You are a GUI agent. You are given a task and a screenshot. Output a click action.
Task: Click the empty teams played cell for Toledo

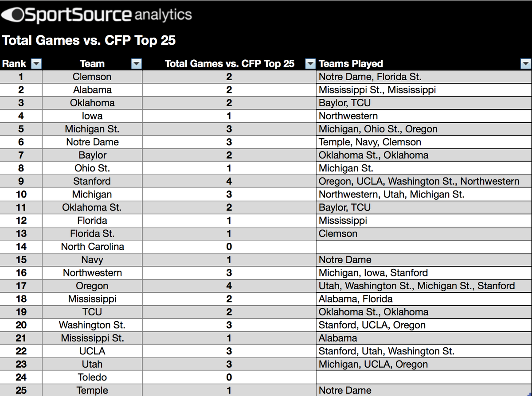tap(423, 377)
